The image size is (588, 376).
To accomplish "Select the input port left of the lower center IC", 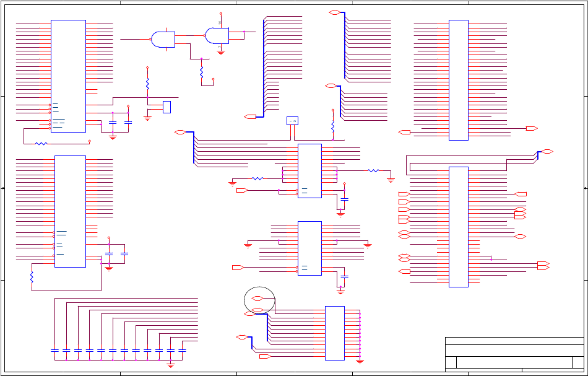I will tap(238, 268).
